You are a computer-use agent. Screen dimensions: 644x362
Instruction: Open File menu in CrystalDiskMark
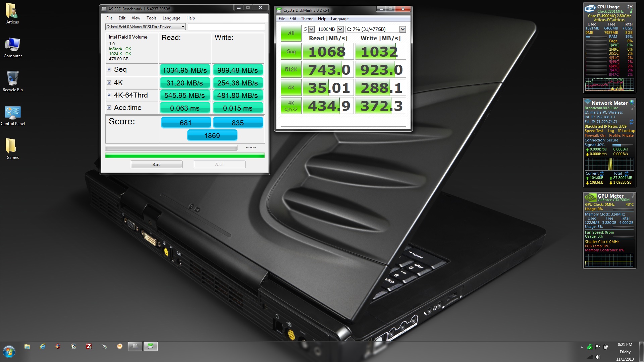click(282, 19)
